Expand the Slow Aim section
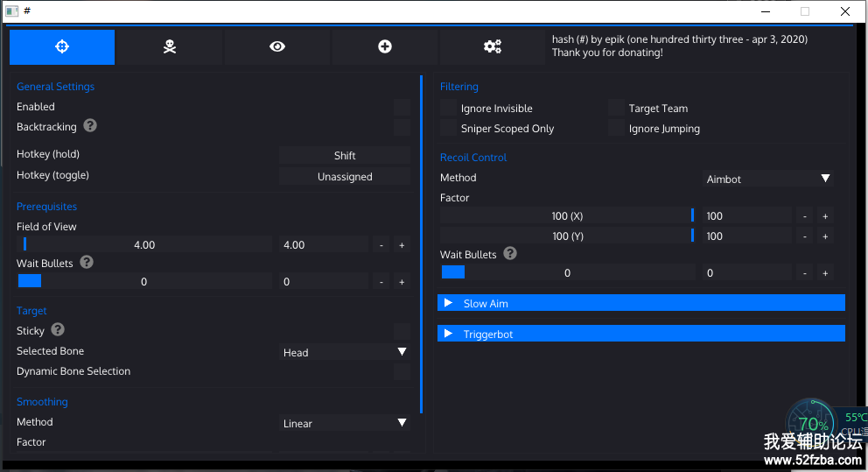Viewport: 868px width, 472px height. 640,303
